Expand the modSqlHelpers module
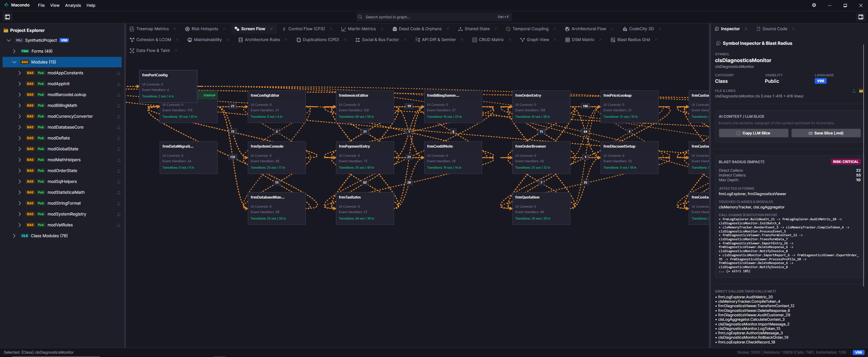Screen dimensions: 868x357 [x=19, y=182]
